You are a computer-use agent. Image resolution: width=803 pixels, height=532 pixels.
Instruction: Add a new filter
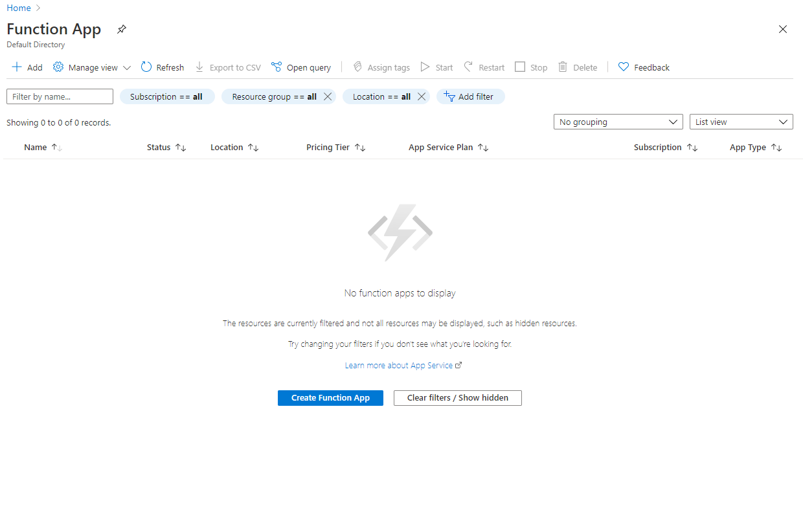(x=471, y=96)
